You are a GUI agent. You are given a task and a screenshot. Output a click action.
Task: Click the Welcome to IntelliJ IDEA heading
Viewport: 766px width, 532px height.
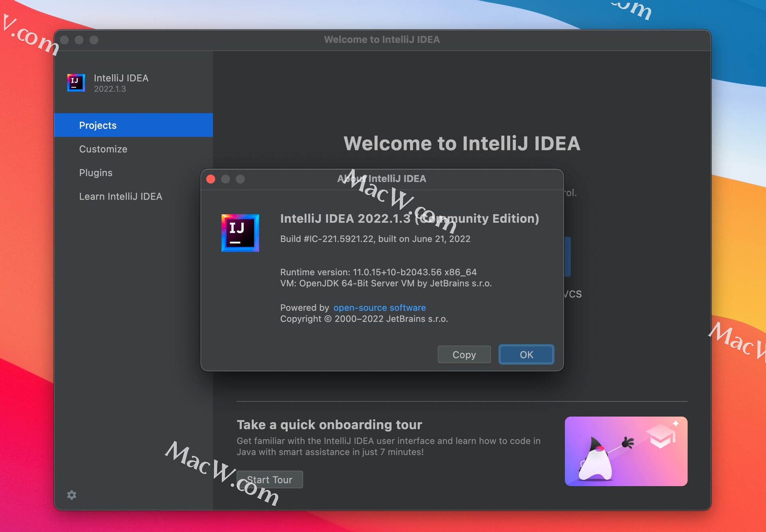[x=462, y=143]
